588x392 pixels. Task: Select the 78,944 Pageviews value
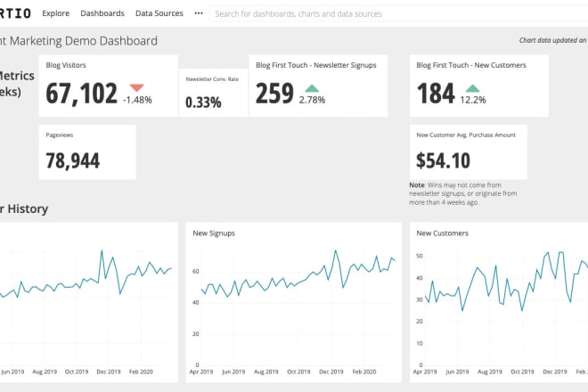click(73, 161)
